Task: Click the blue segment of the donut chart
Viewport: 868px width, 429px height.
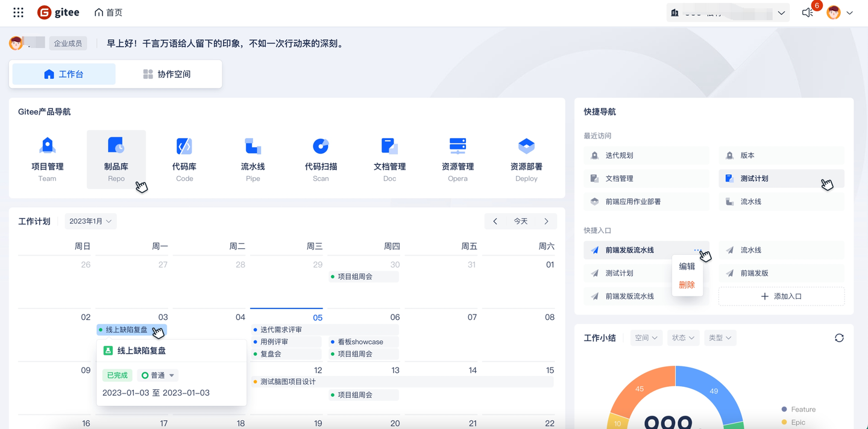Action: coord(714,390)
